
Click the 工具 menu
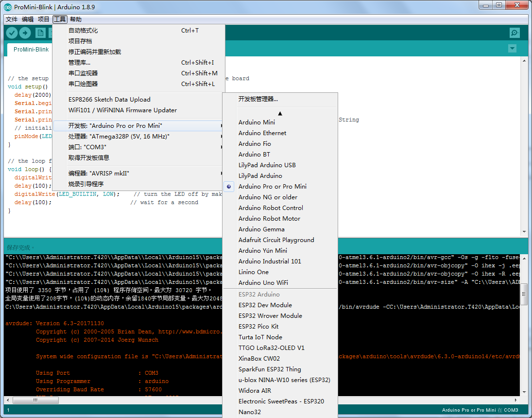pyautogui.click(x=60, y=19)
